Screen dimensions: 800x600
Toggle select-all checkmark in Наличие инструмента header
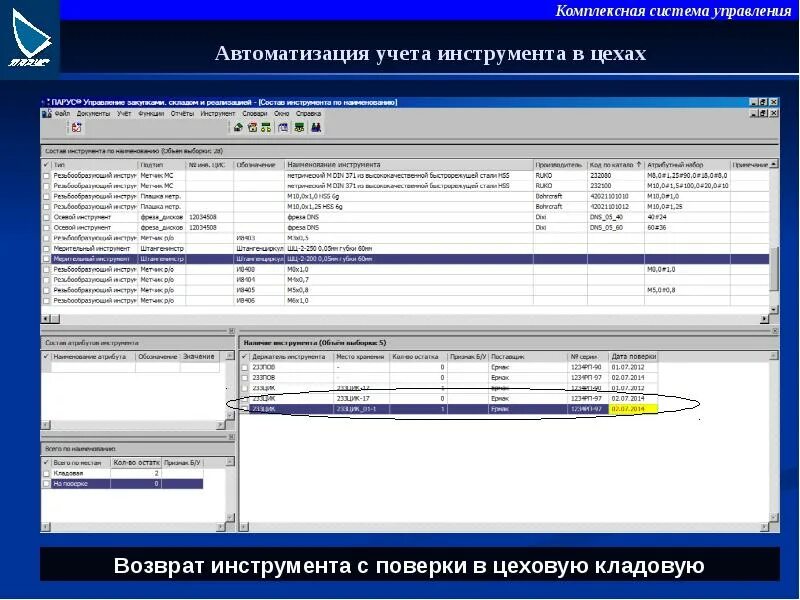point(244,357)
